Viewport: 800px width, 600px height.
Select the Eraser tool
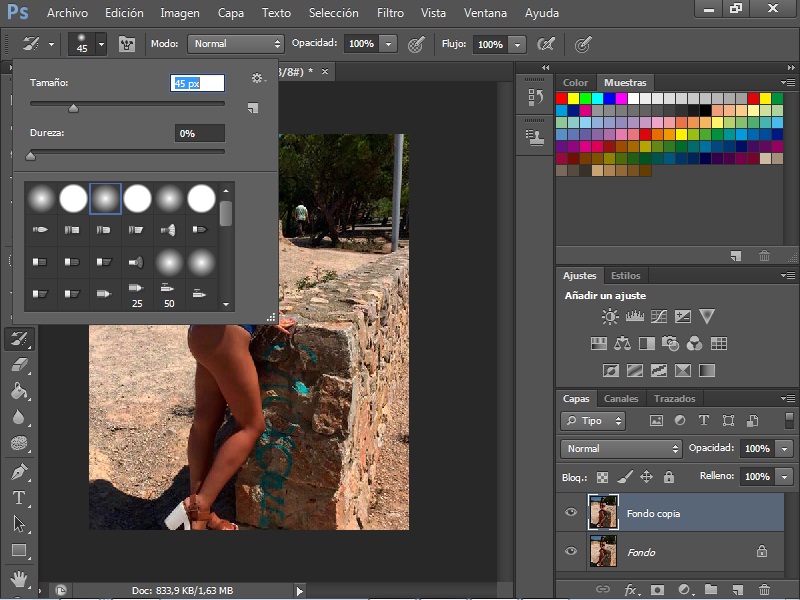point(19,365)
